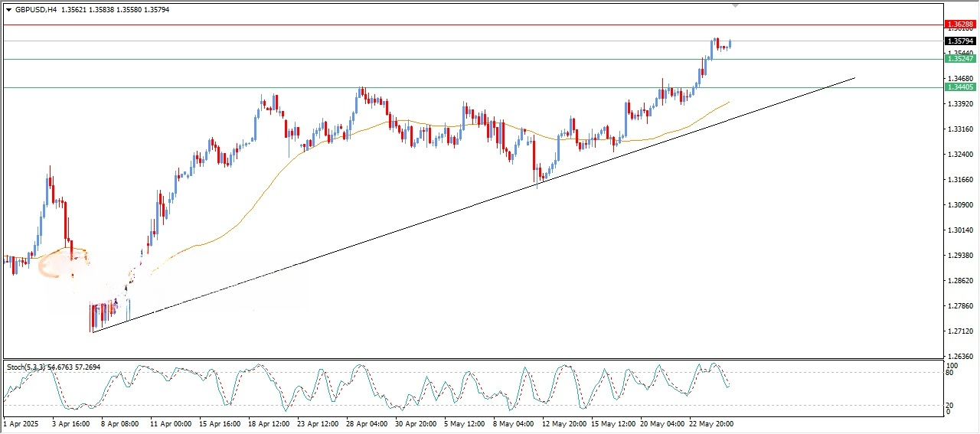The height and width of the screenshot is (434, 980).
Task: Click the green 1.34405 price label
Action: click(960, 87)
